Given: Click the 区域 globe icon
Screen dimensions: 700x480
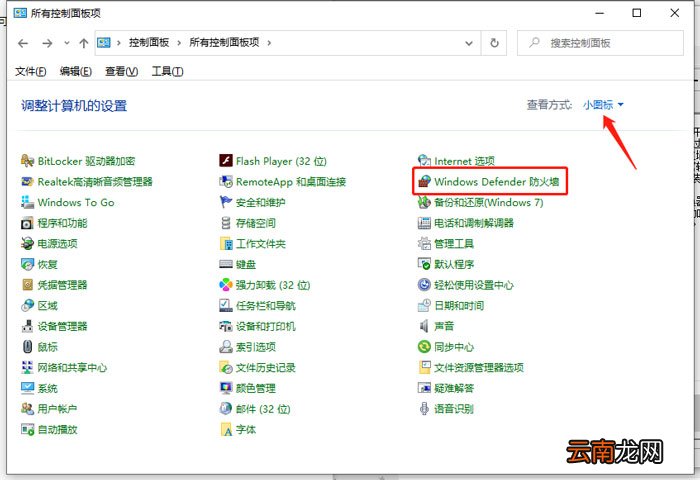Looking at the screenshot, I should (27, 305).
